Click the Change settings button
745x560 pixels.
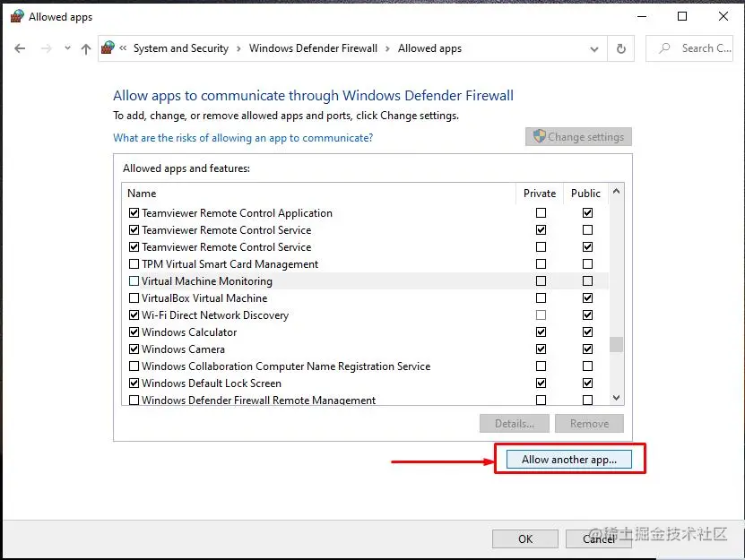578,137
